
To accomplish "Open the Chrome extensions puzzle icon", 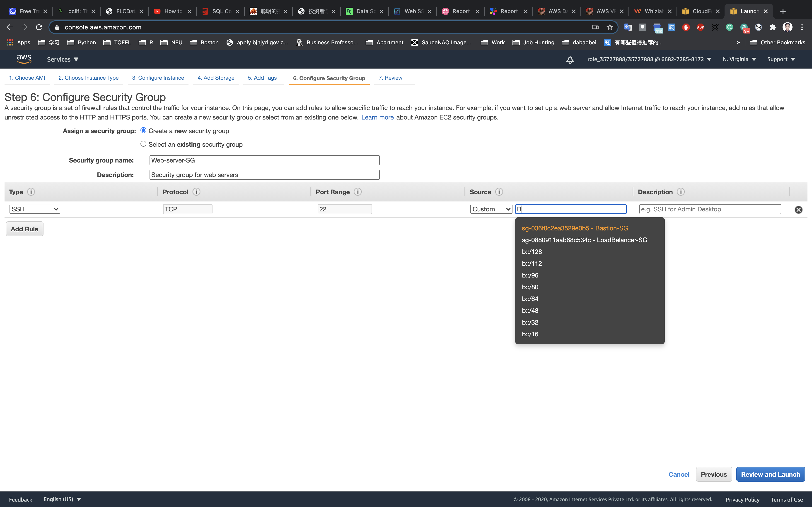I will pyautogui.click(x=773, y=27).
